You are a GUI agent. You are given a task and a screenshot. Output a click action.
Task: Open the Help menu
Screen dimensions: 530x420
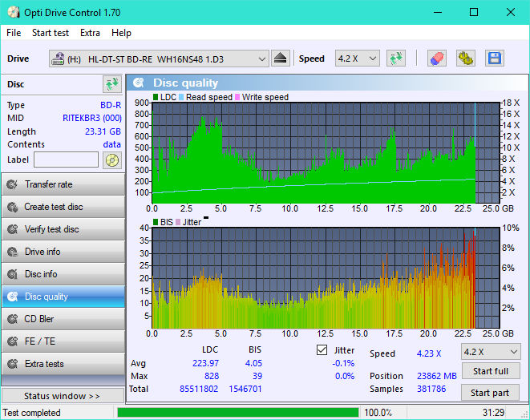(121, 33)
